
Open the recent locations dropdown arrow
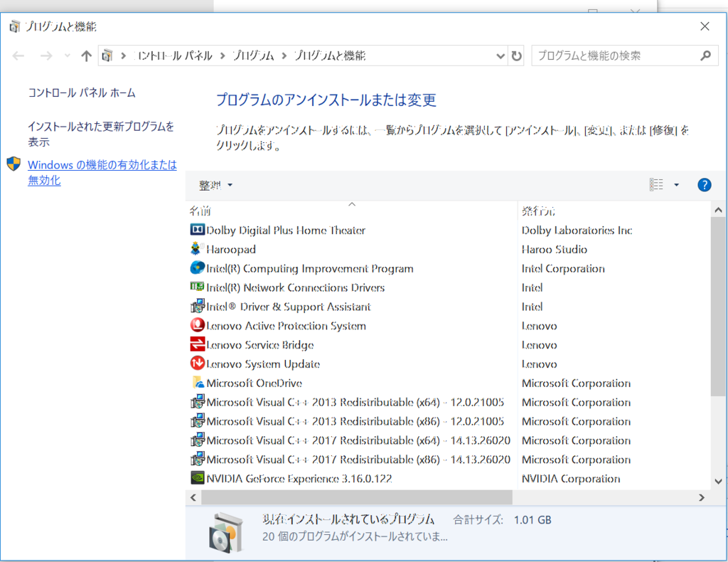pos(68,55)
